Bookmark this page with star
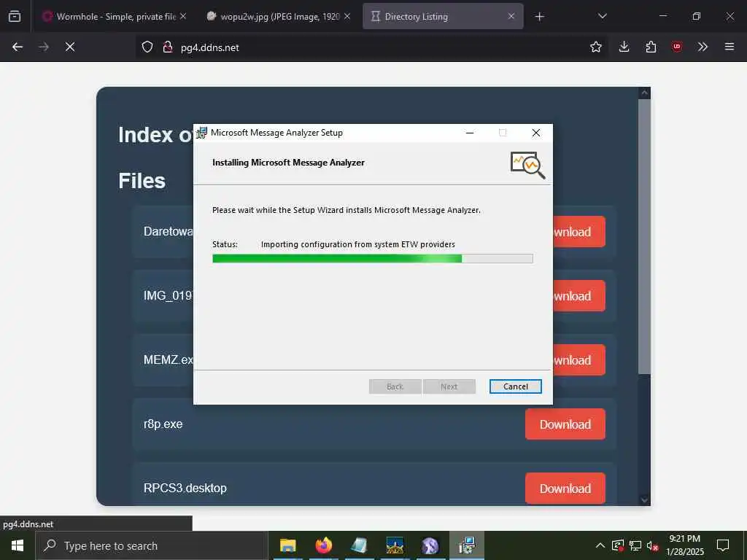747x560 pixels. point(595,47)
